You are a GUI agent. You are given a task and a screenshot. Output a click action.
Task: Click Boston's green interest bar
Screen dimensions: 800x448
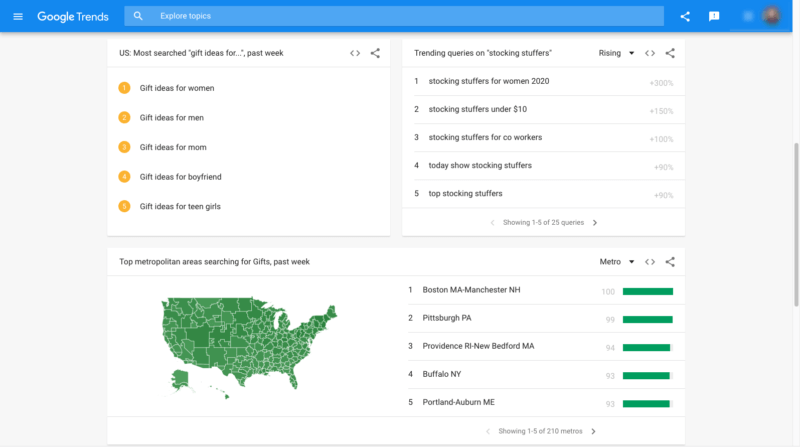click(648, 292)
